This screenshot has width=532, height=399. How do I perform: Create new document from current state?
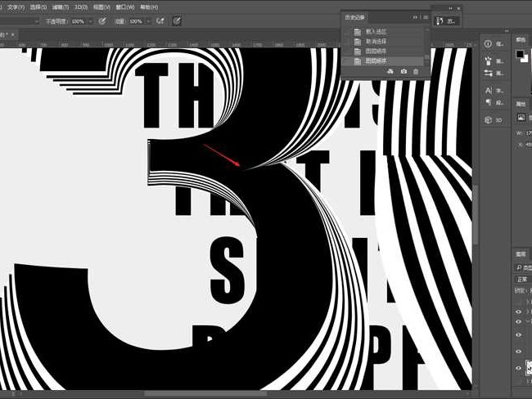click(390, 72)
